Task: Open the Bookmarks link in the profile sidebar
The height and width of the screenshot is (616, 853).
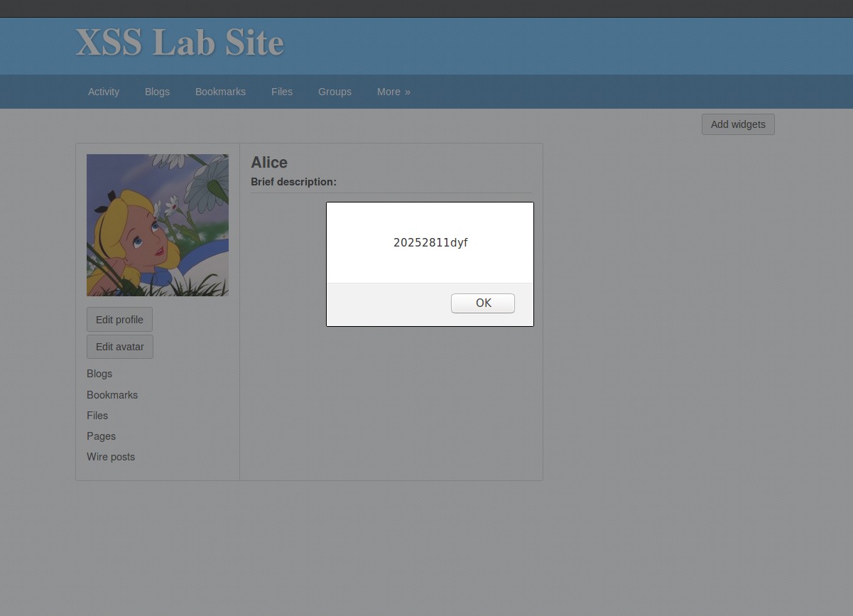Action: coord(112,395)
